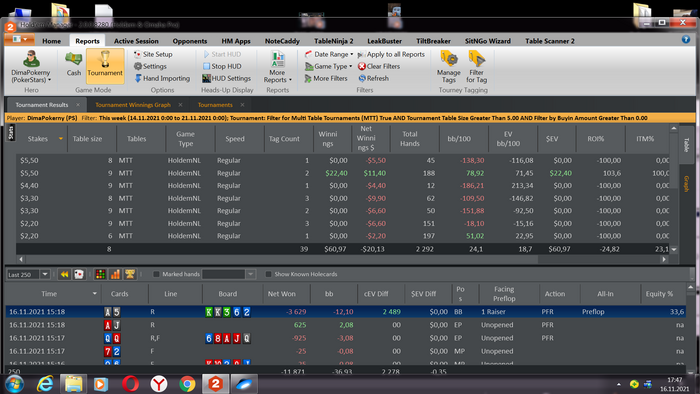Viewport: 700px width, 394px height.
Task: Open the application menu button
Action: click(19, 39)
